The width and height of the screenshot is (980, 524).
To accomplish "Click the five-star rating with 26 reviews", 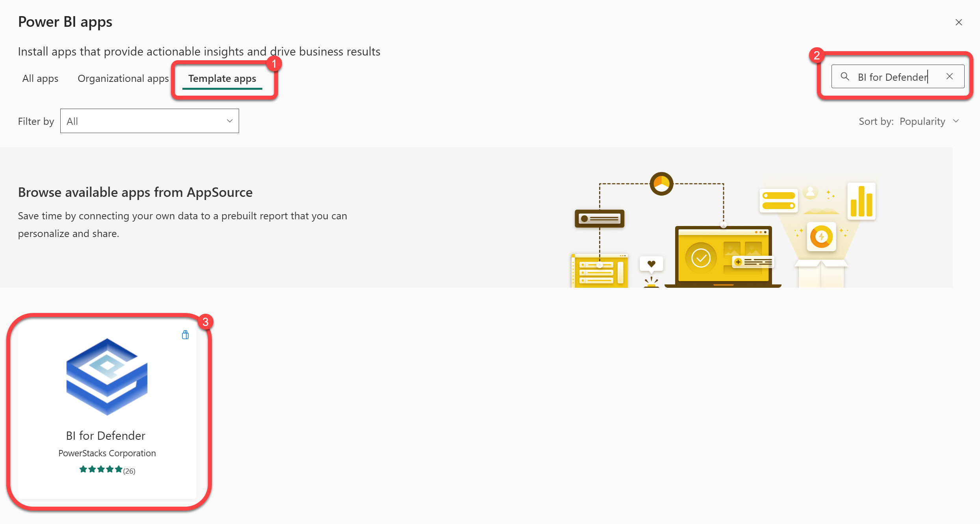I will click(x=107, y=470).
